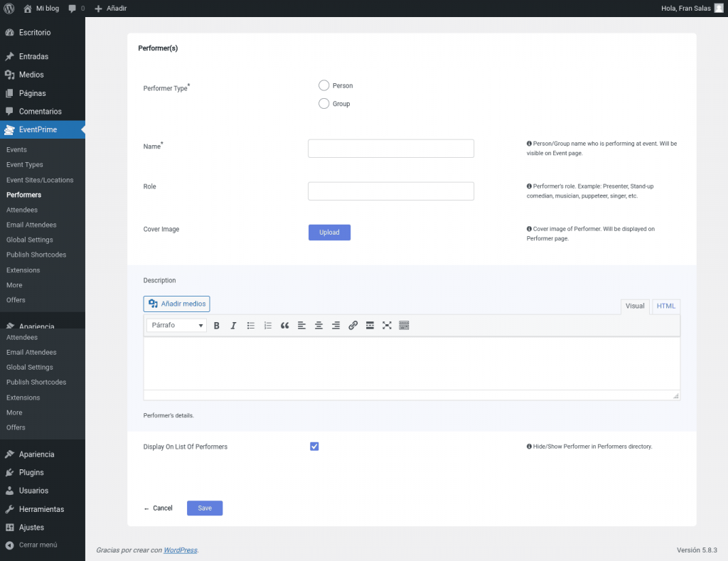Open the Performers submenu item
This screenshot has height=561, width=728.
click(23, 195)
